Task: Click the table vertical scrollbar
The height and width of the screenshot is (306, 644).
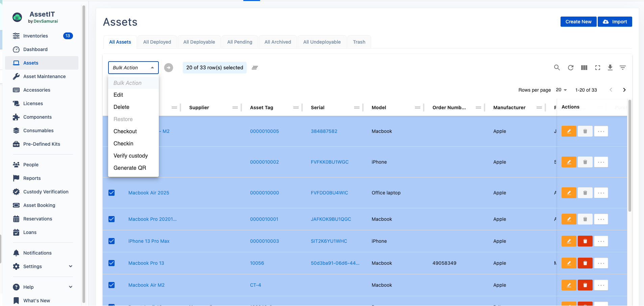Action: coord(629,156)
